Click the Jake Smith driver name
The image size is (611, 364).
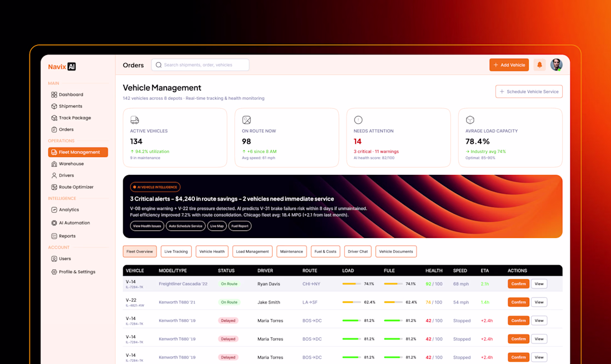click(268, 302)
